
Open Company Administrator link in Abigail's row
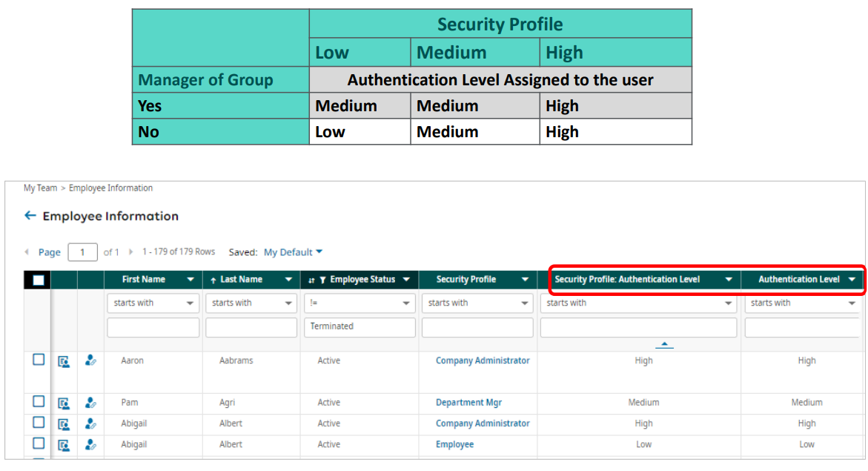(482, 424)
